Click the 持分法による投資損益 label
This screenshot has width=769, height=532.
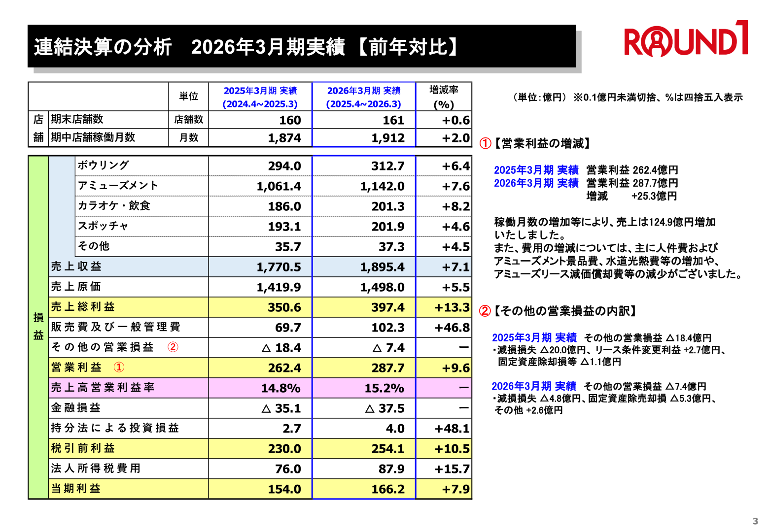[115, 428]
